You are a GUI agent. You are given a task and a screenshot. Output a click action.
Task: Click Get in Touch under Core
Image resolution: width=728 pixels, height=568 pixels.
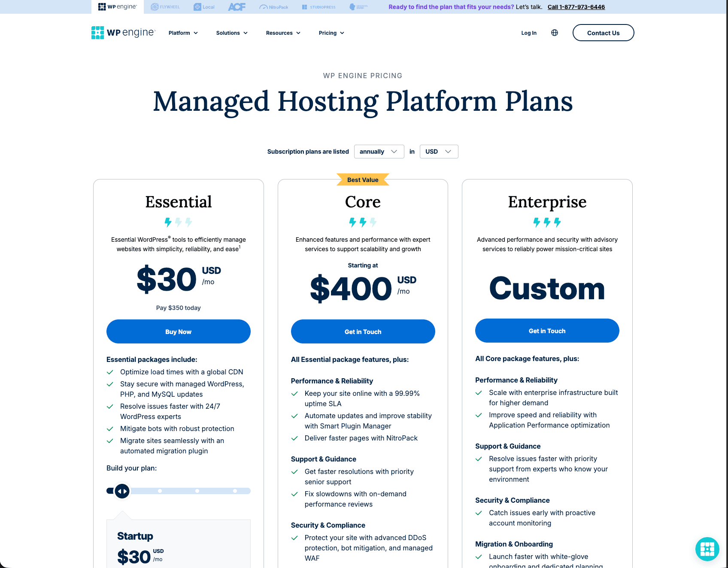pyautogui.click(x=363, y=331)
